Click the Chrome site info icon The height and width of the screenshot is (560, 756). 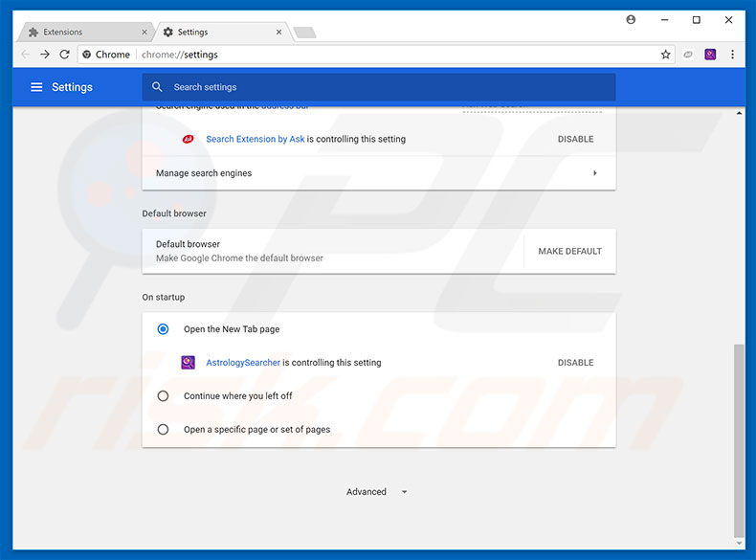(x=87, y=55)
